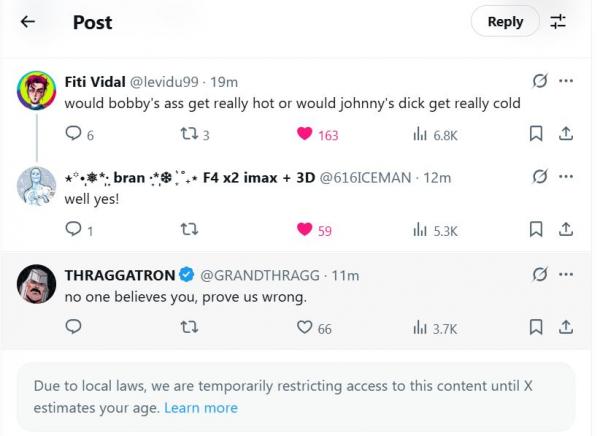This screenshot has height=436, width=600.
Task: Bookmark bran's reply
Action: pyautogui.click(x=536, y=229)
